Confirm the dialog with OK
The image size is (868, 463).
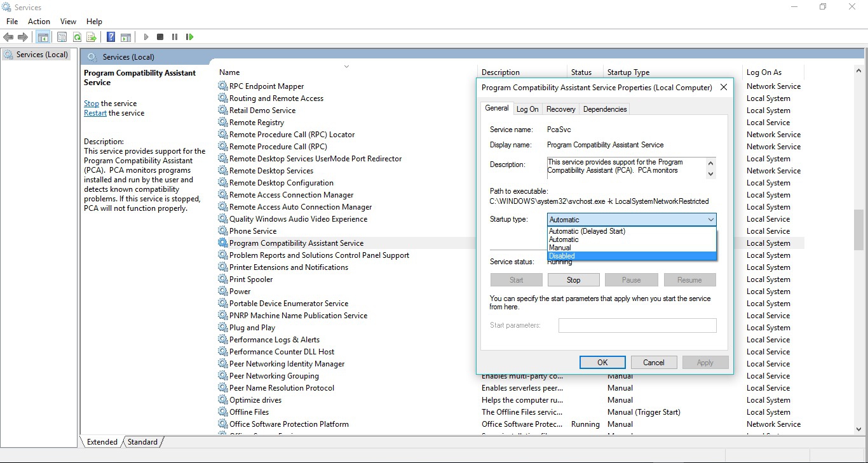[602, 363]
